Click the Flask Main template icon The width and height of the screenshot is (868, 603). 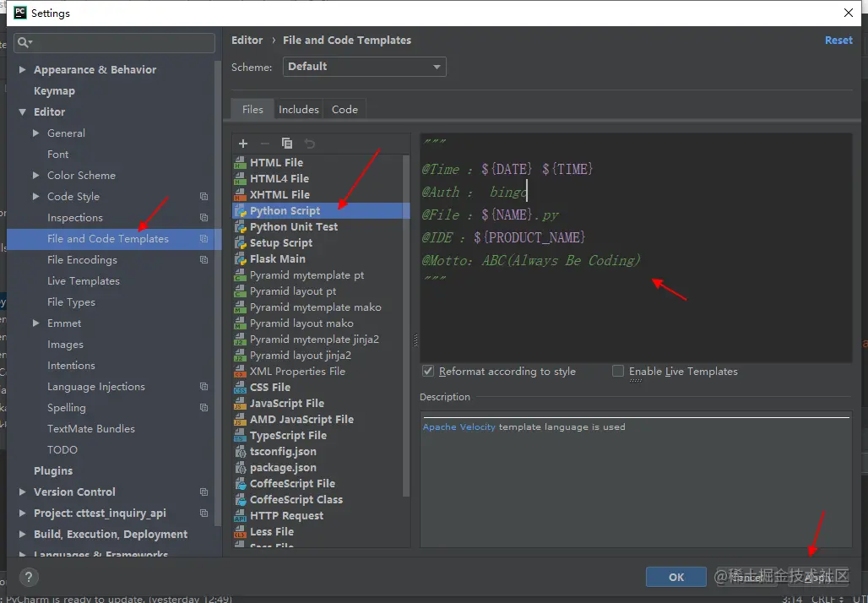pyautogui.click(x=240, y=259)
